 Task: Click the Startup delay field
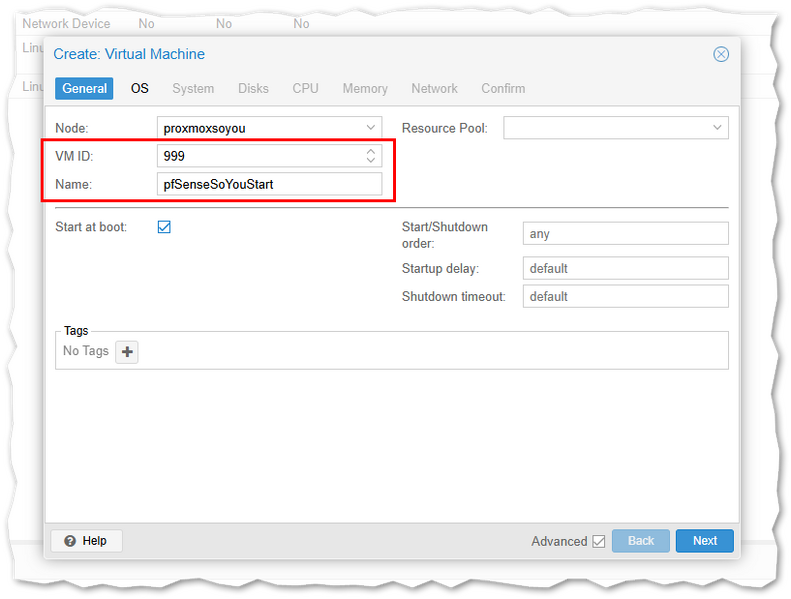click(x=625, y=269)
